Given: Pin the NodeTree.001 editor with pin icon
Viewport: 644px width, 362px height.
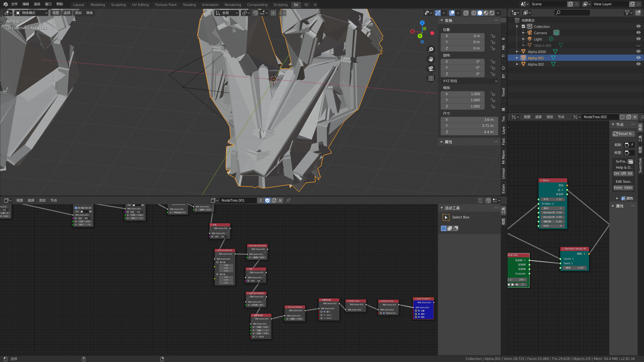Looking at the screenshot, I should click(288, 200).
